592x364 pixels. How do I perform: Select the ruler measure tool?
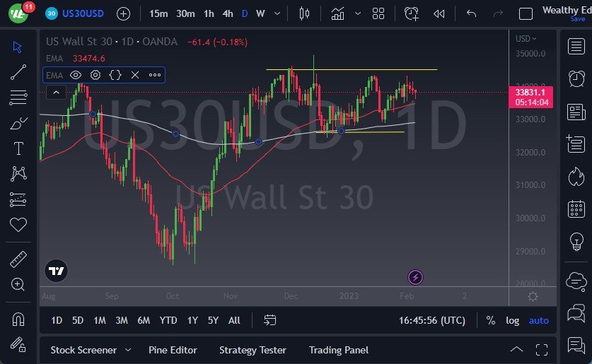click(18, 259)
